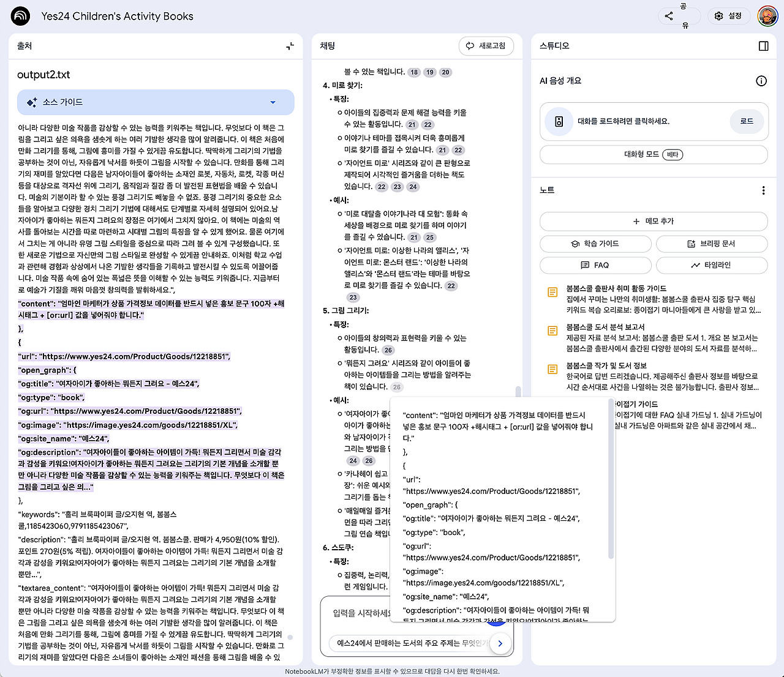Click the panel layout icon beside 스튜디오

763,45
